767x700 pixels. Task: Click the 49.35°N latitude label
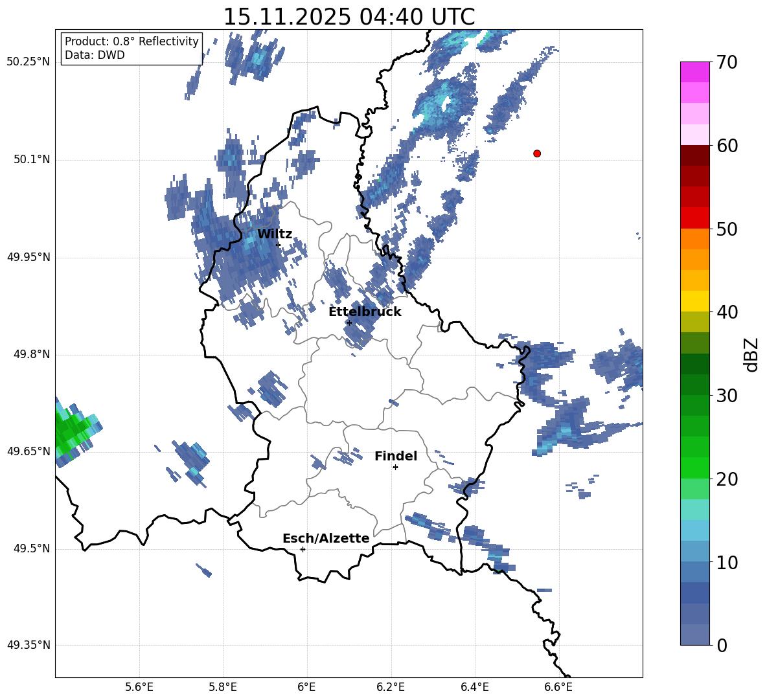pos(29,645)
